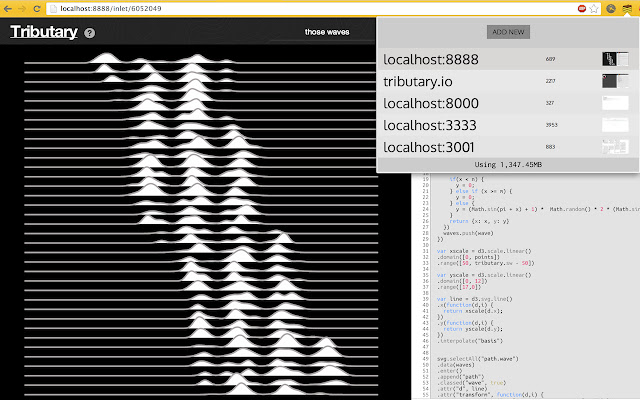Select the localhost:3001 entry
640x400 pixels.
[x=507, y=147]
